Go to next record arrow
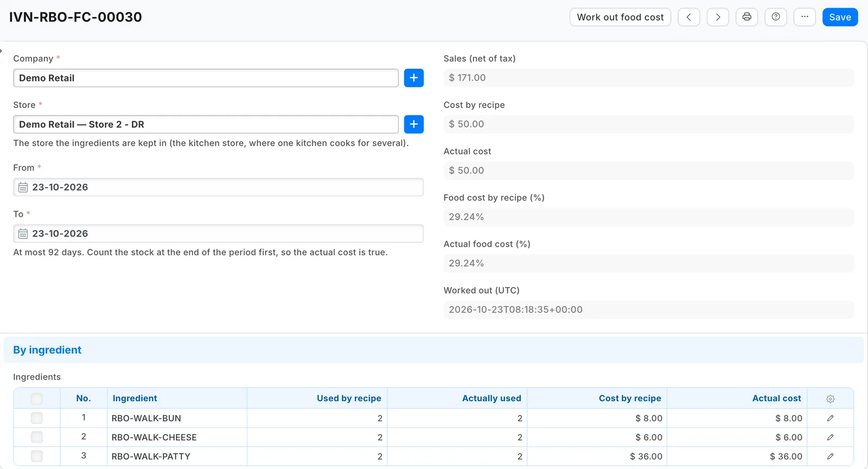The image size is (868, 469). [718, 17]
